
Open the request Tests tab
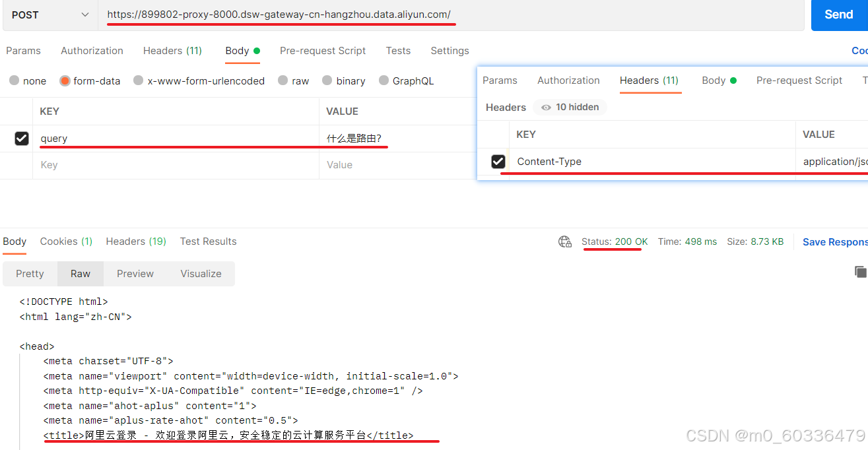pyautogui.click(x=398, y=51)
